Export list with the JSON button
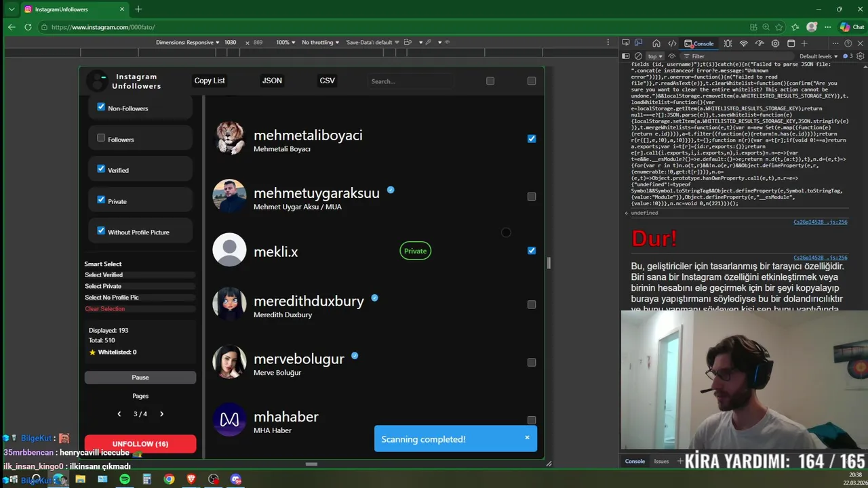 [x=272, y=81]
